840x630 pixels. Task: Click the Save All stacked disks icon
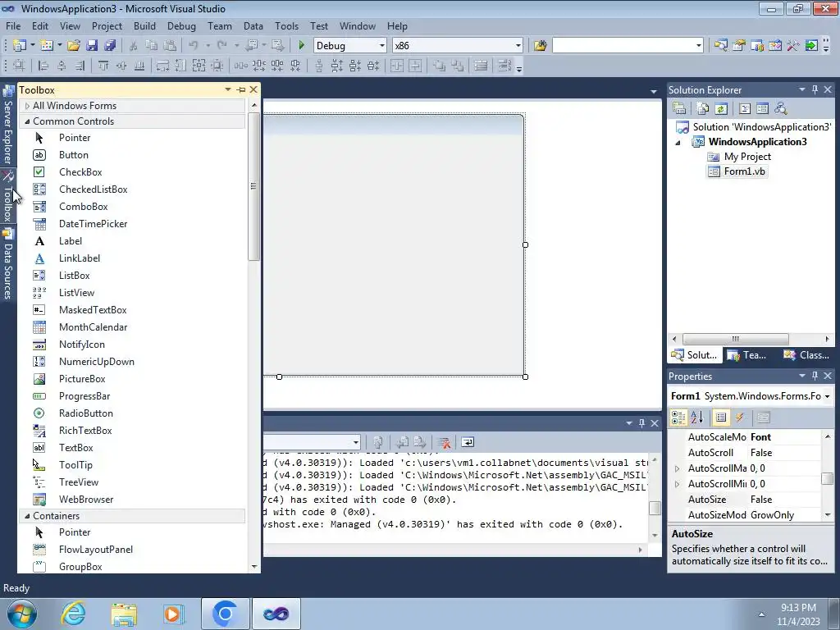(x=110, y=46)
